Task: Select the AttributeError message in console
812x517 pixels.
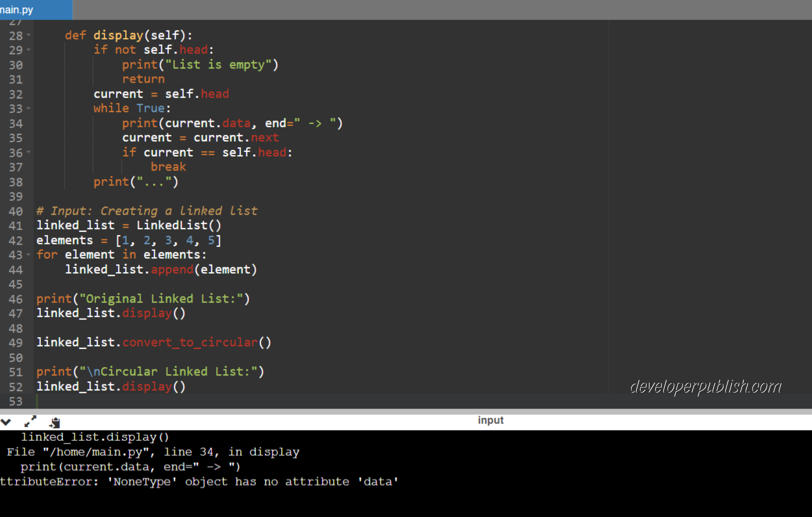Action: pyautogui.click(x=199, y=482)
